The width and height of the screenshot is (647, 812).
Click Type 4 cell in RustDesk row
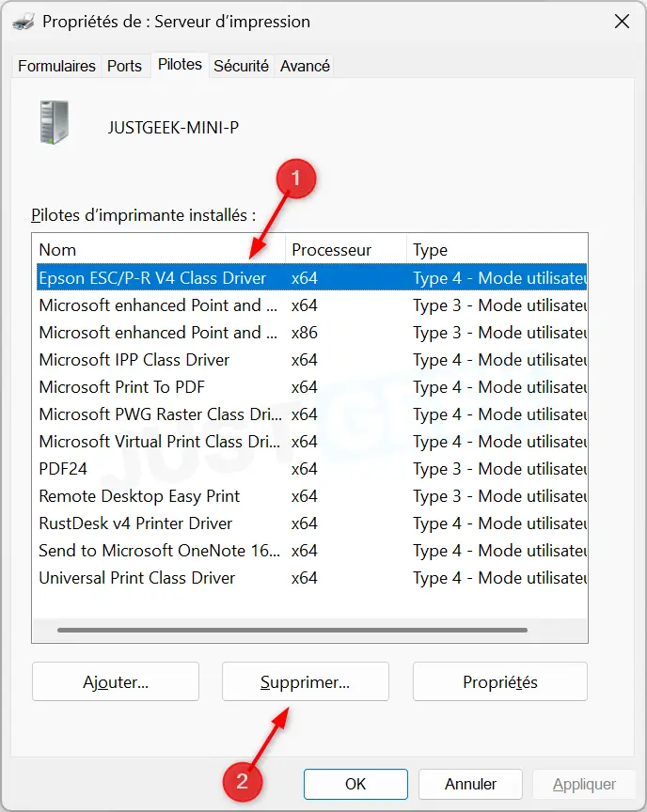[x=500, y=523]
